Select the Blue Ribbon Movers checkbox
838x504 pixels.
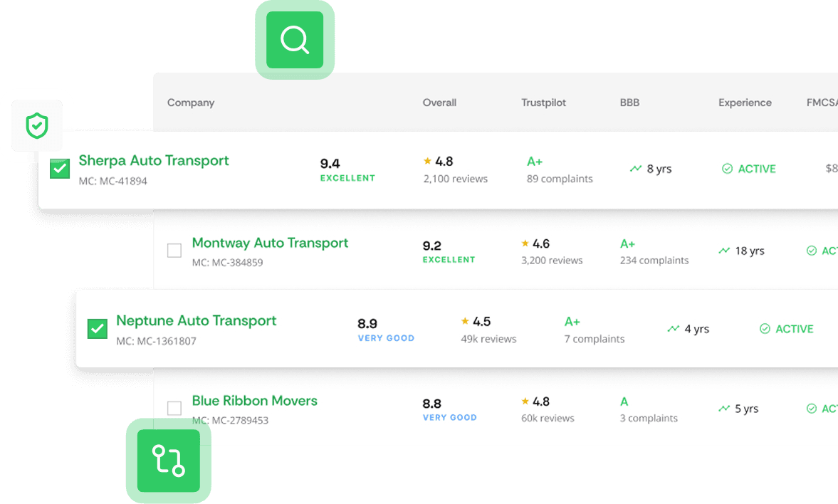[x=174, y=408]
